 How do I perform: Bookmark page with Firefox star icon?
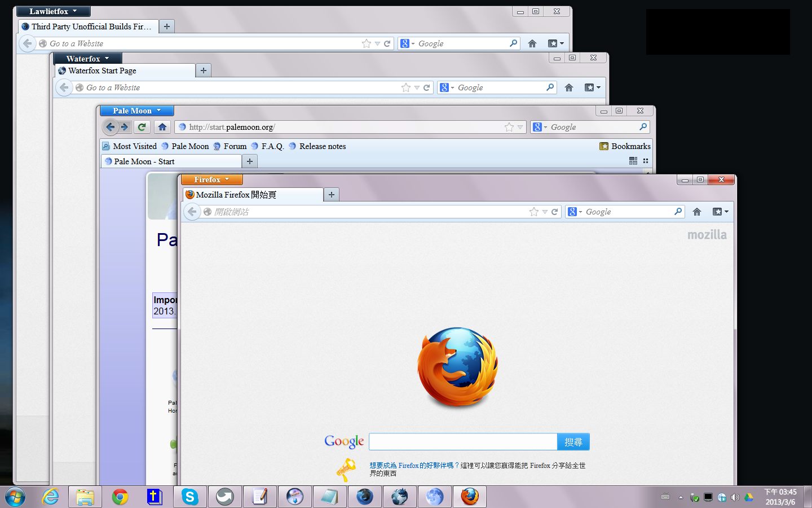point(534,212)
